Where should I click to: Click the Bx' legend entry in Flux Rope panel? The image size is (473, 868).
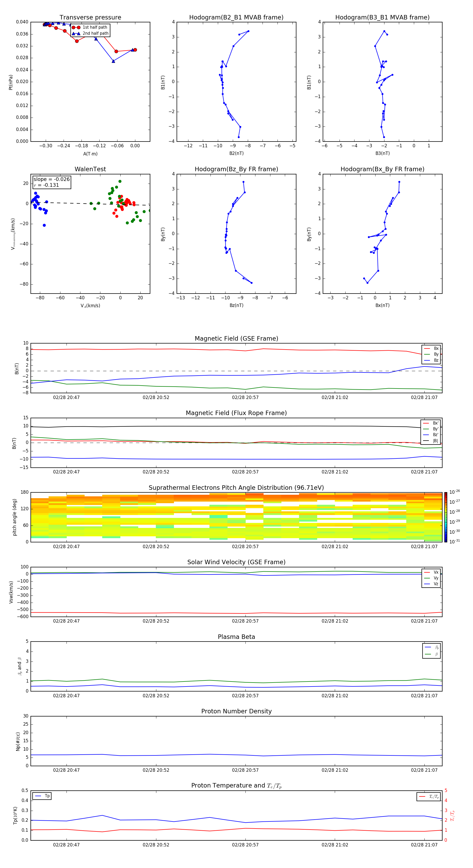coord(431,423)
